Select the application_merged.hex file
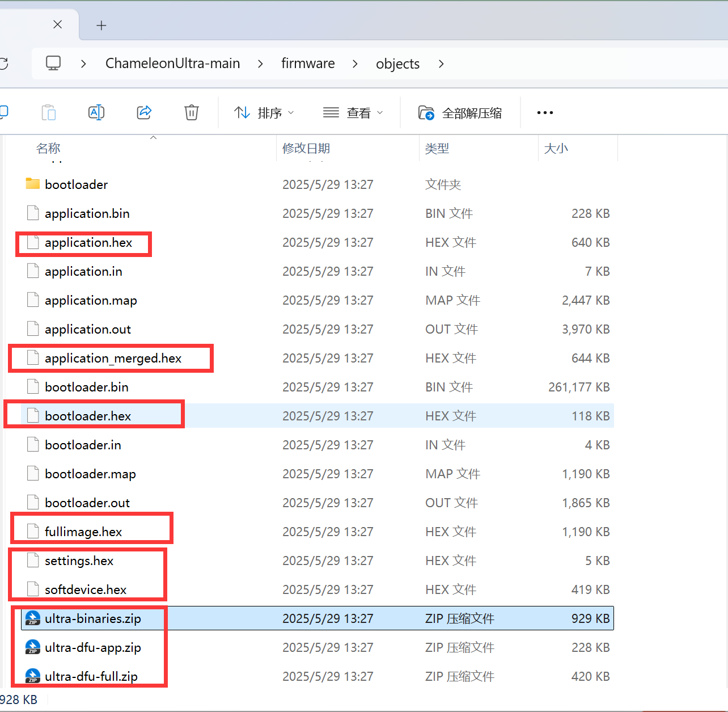728x712 pixels. [113, 358]
